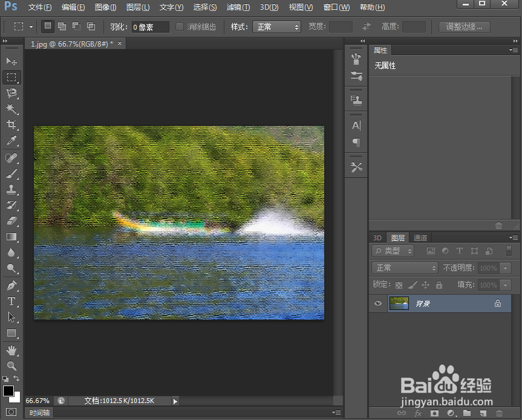522x420 pixels.
Task: Switch to the 通道 tab
Action: 420,237
